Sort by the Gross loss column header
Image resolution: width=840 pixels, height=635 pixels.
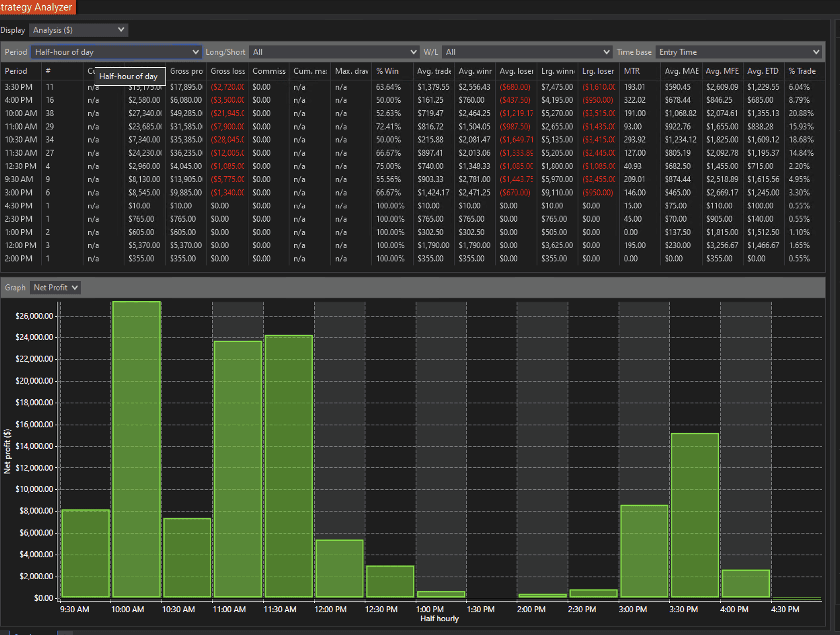click(227, 71)
